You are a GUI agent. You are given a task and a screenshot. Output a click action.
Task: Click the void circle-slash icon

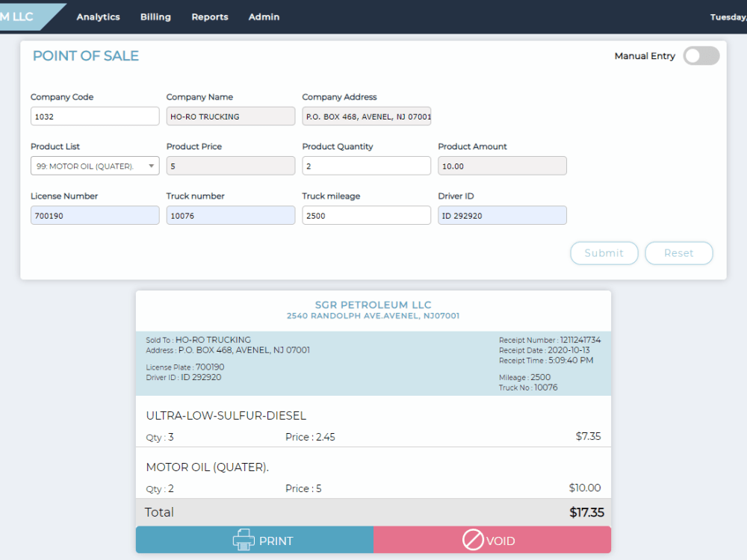click(x=473, y=540)
